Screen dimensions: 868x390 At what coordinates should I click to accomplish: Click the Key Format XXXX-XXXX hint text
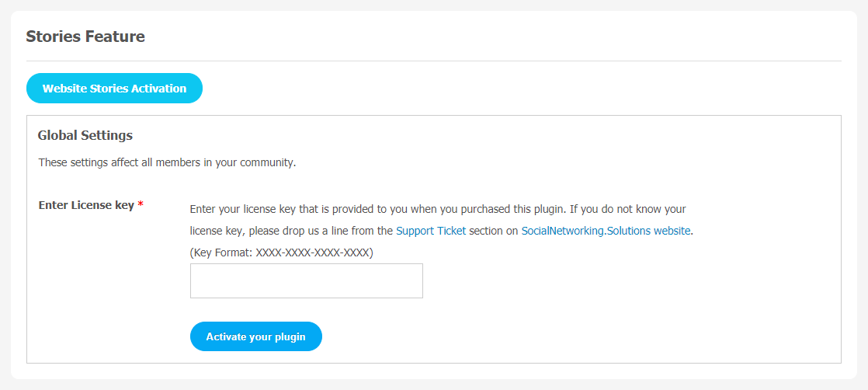281,252
